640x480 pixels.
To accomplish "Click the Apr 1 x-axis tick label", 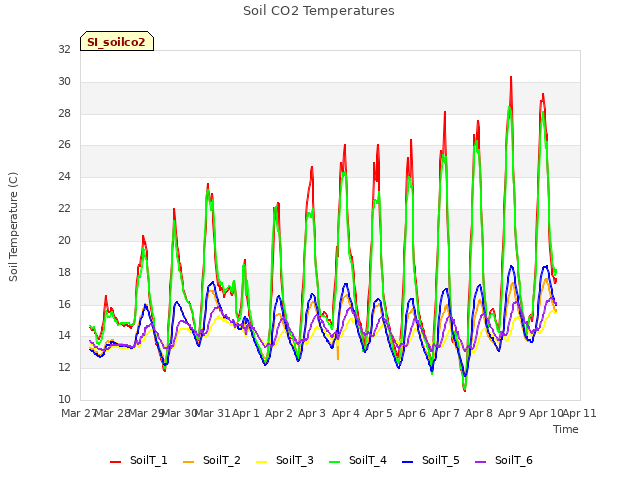I will coord(246,413).
